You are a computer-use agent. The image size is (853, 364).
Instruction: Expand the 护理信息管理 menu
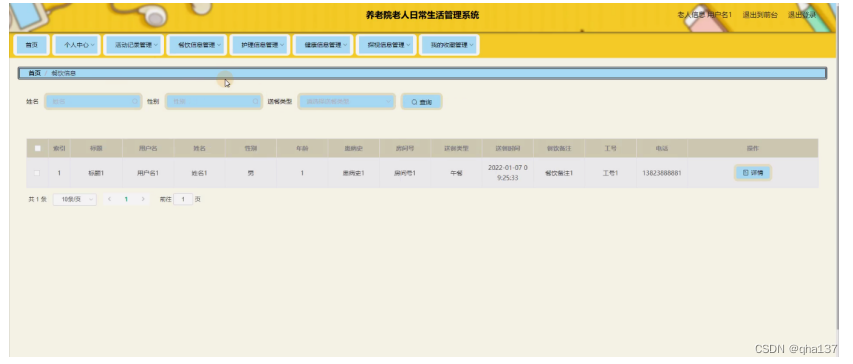(x=259, y=45)
